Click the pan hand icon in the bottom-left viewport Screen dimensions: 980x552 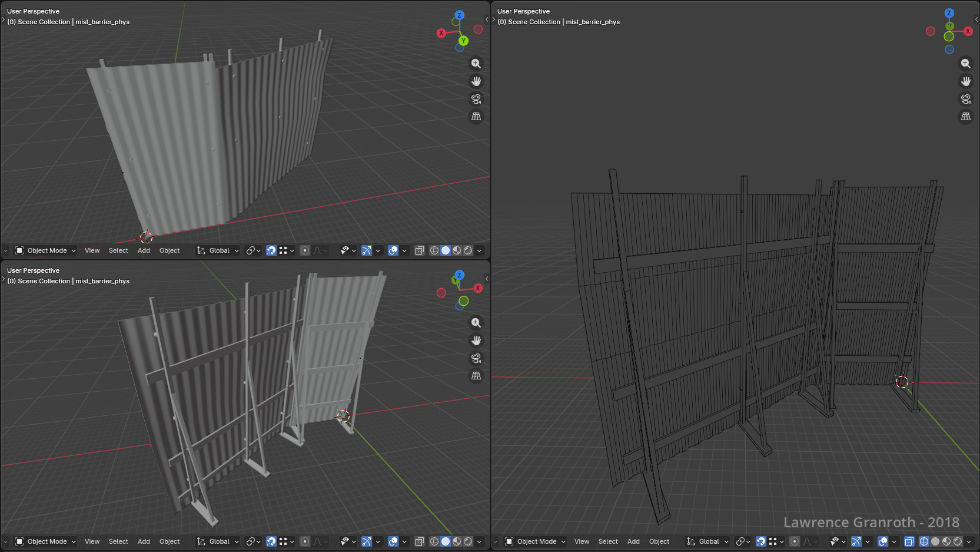[x=476, y=341]
